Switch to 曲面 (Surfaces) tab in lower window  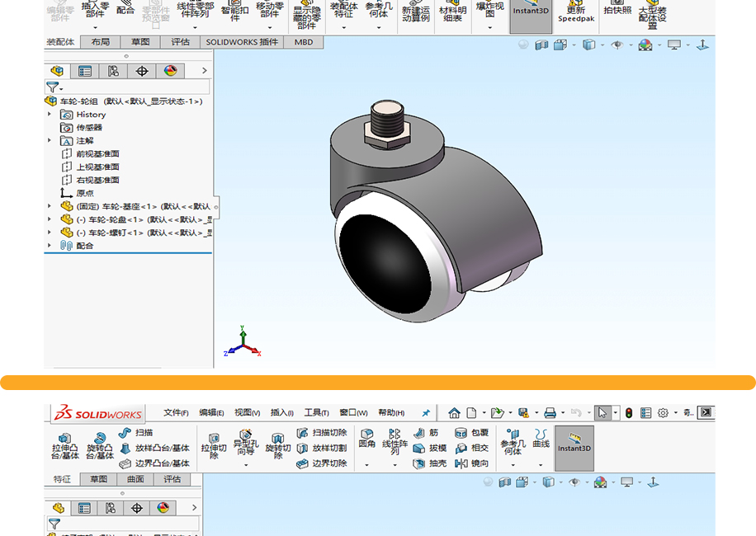[x=135, y=479]
